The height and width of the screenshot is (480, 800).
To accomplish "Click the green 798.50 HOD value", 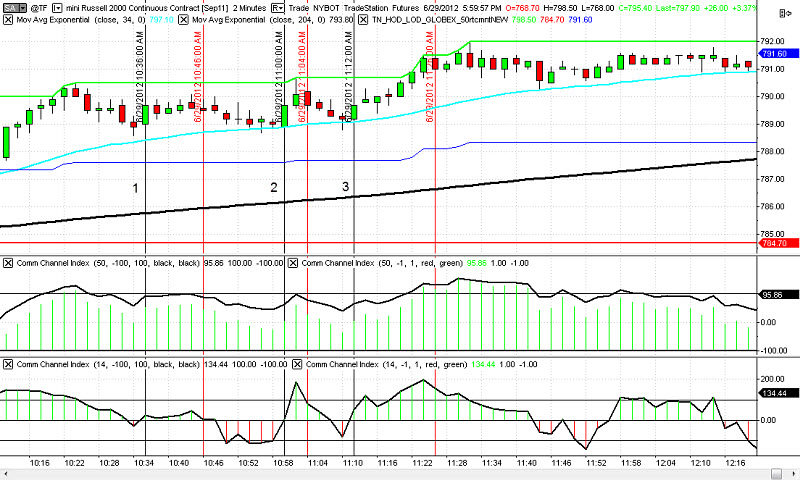I will click(523, 20).
